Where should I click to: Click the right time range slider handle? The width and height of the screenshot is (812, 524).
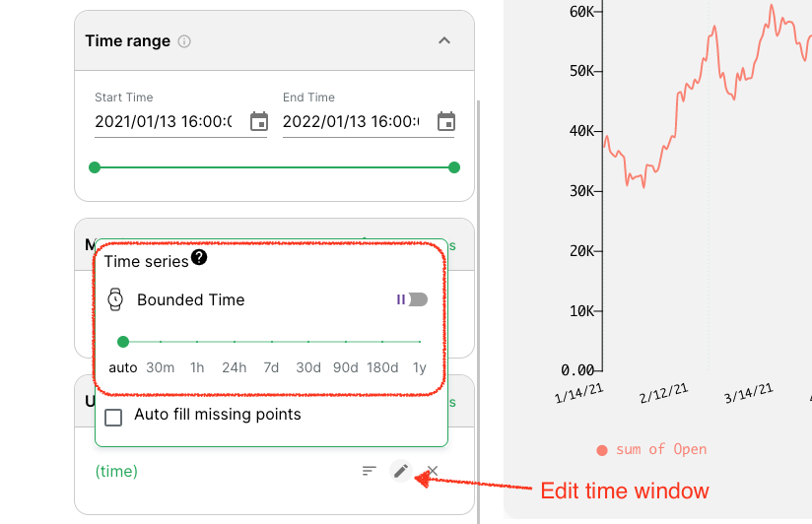(454, 167)
